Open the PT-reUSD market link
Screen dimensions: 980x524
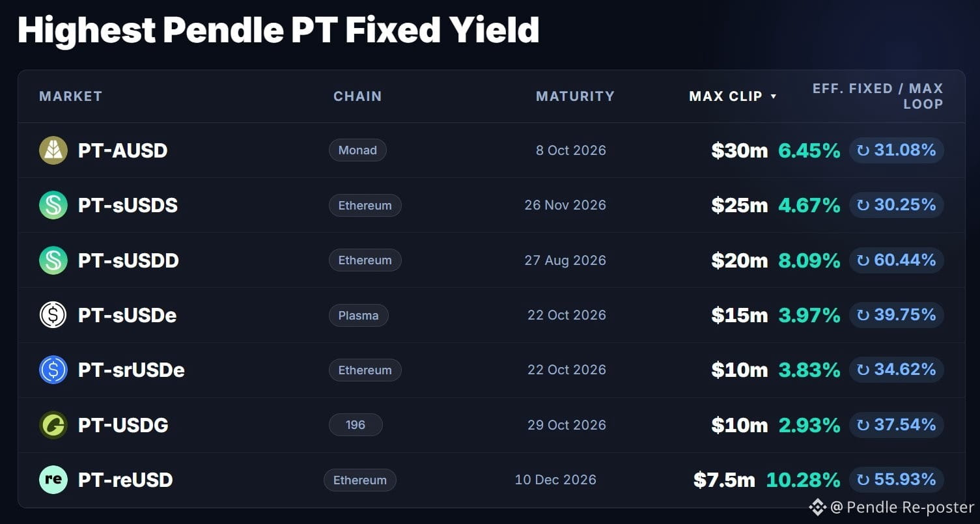126,480
